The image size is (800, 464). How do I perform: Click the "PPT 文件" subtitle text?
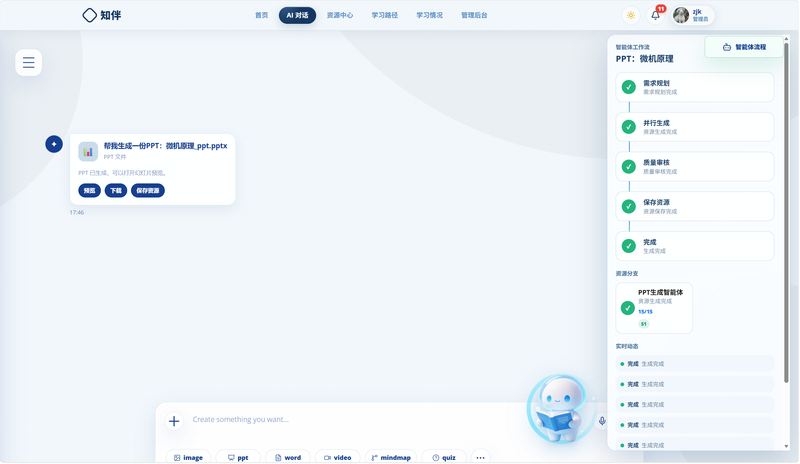coord(115,157)
